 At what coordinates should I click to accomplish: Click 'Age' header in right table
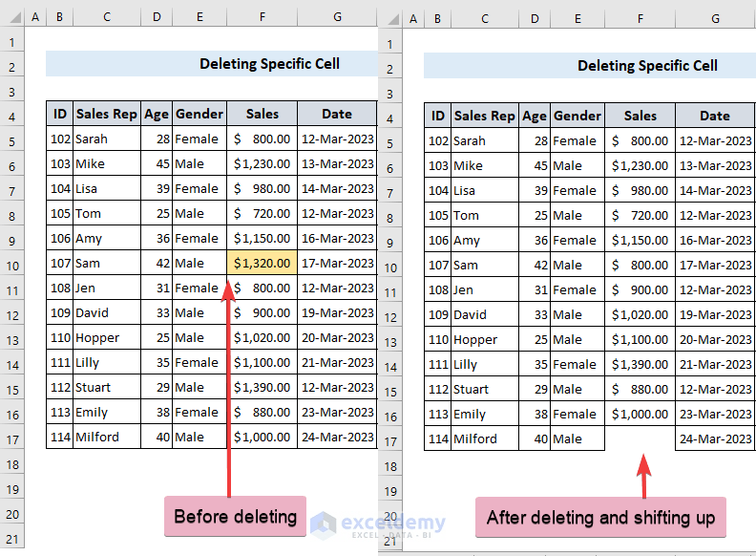(x=535, y=116)
